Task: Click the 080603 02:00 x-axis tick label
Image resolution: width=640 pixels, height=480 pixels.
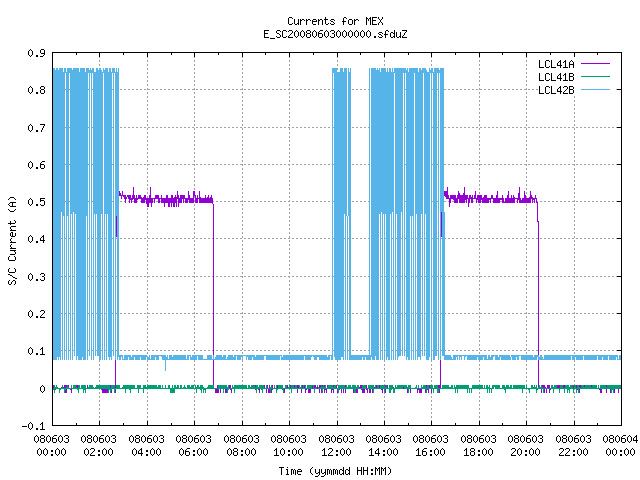Action: (x=98, y=446)
